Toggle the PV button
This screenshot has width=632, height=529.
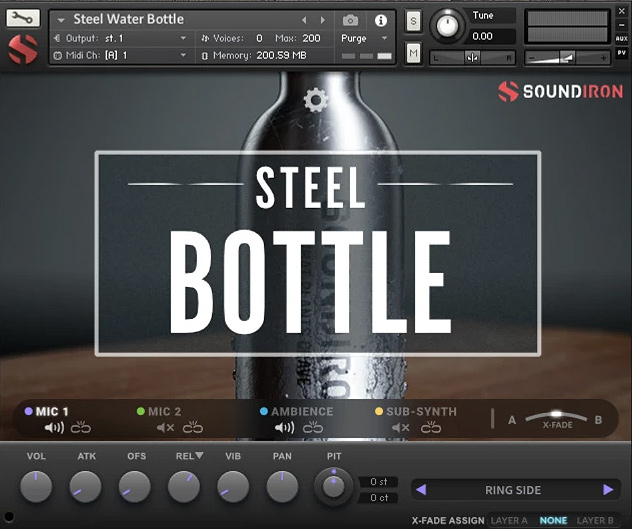pos(622,53)
